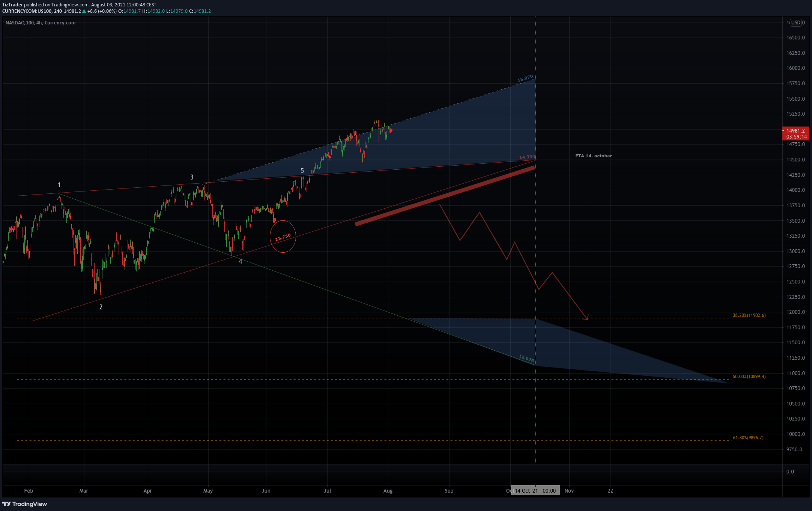Click the 16500.0 price axis label
The height and width of the screenshot is (511, 812).
point(796,38)
